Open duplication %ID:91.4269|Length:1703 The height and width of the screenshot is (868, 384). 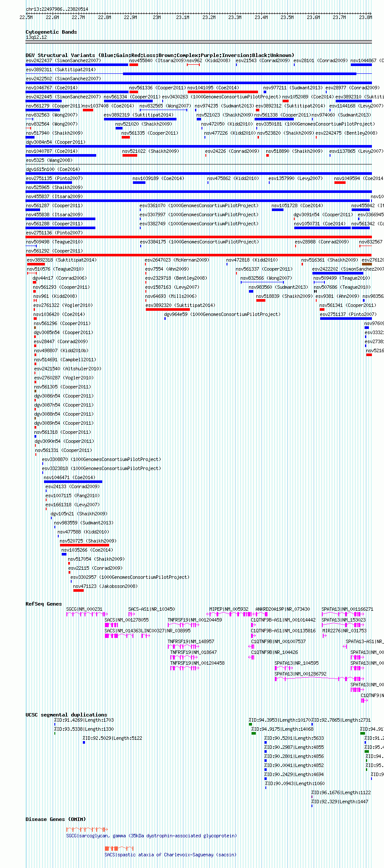click(84, 720)
